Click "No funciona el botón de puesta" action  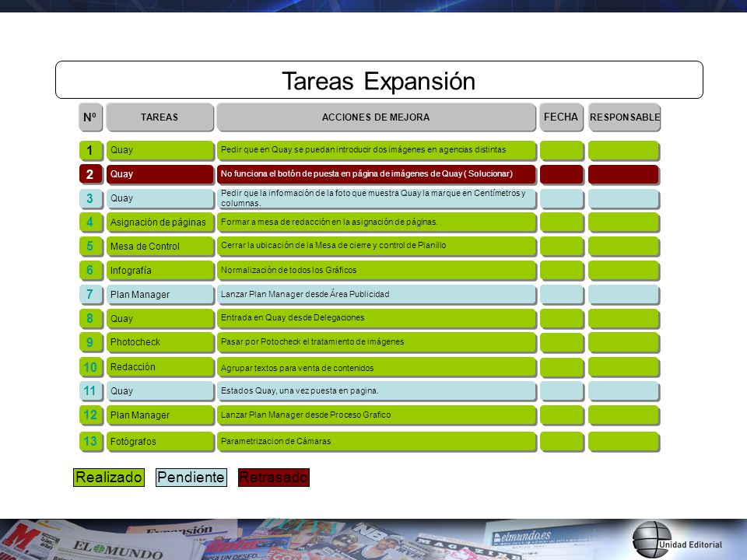pyautogui.click(x=377, y=174)
